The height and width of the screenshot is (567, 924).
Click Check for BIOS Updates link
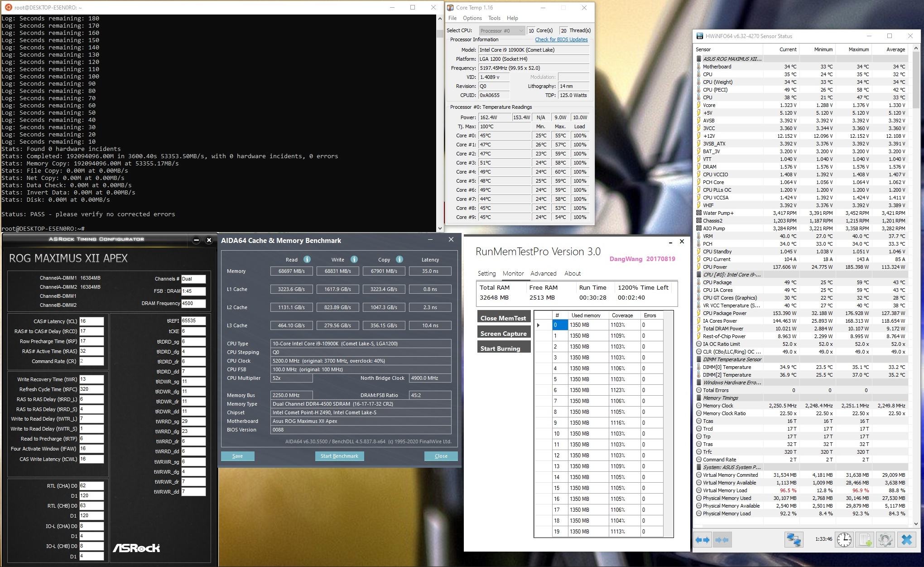click(561, 39)
